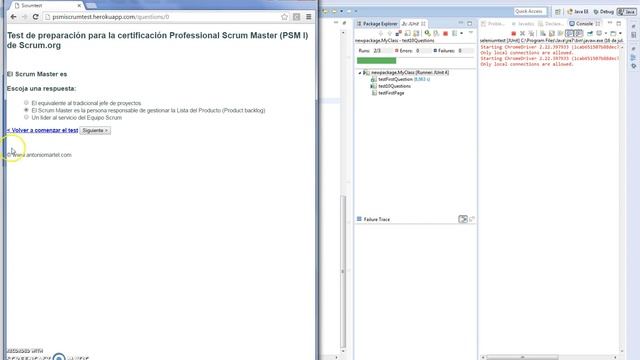Switch to the Declaration tab

click(551, 24)
